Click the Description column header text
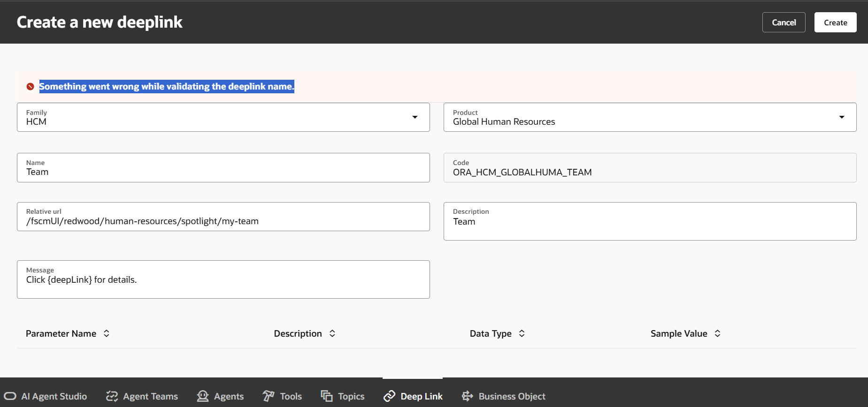Viewport: 868px width, 407px height. pyautogui.click(x=298, y=333)
